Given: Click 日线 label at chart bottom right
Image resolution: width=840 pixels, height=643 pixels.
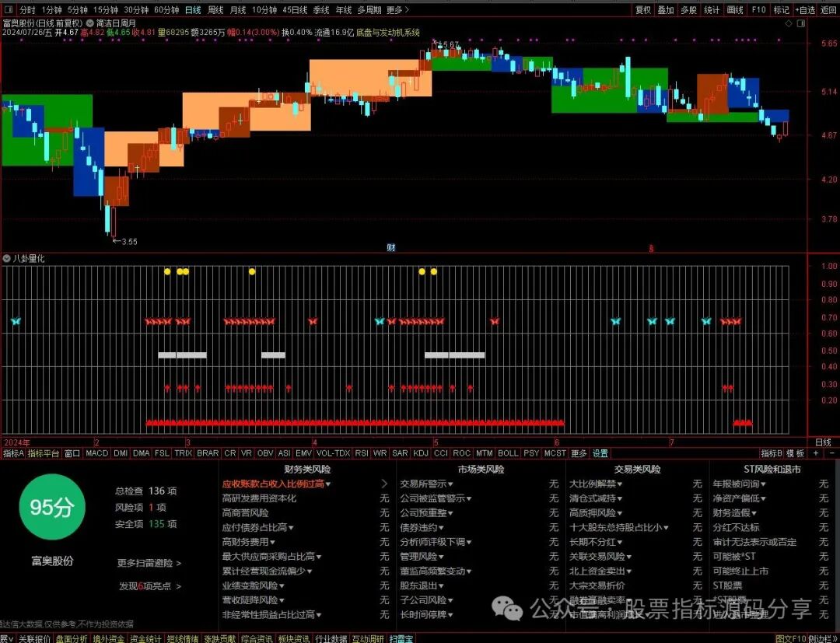Looking at the screenshot, I should click(823, 442).
